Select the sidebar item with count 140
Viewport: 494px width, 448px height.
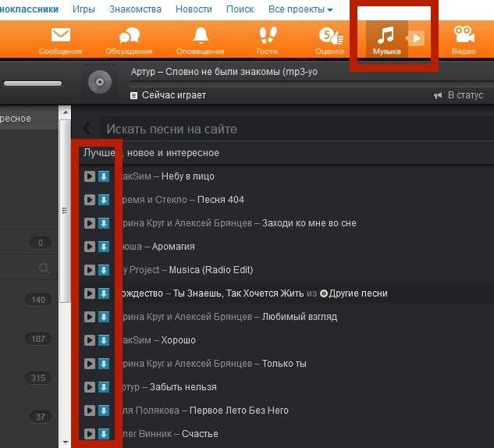pos(38,300)
